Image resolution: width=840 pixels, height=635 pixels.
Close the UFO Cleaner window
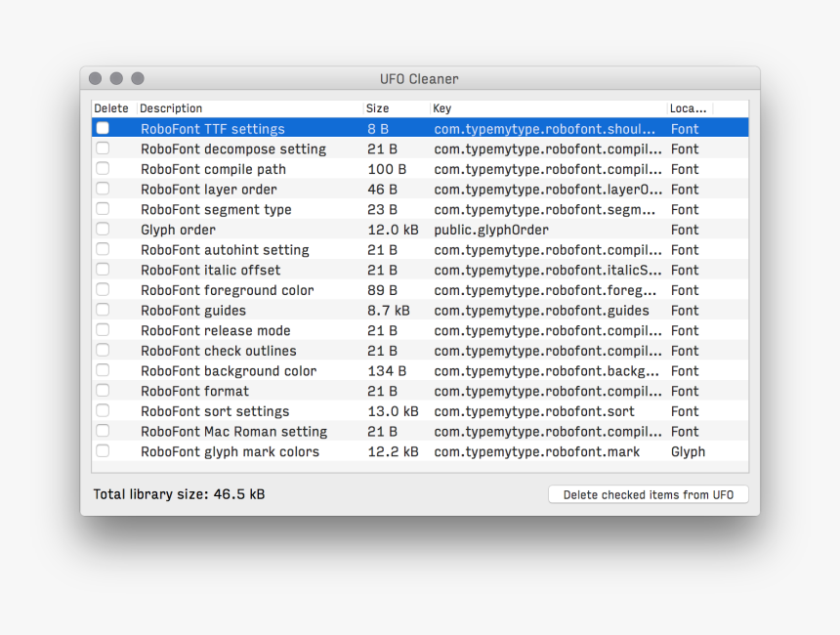96,79
